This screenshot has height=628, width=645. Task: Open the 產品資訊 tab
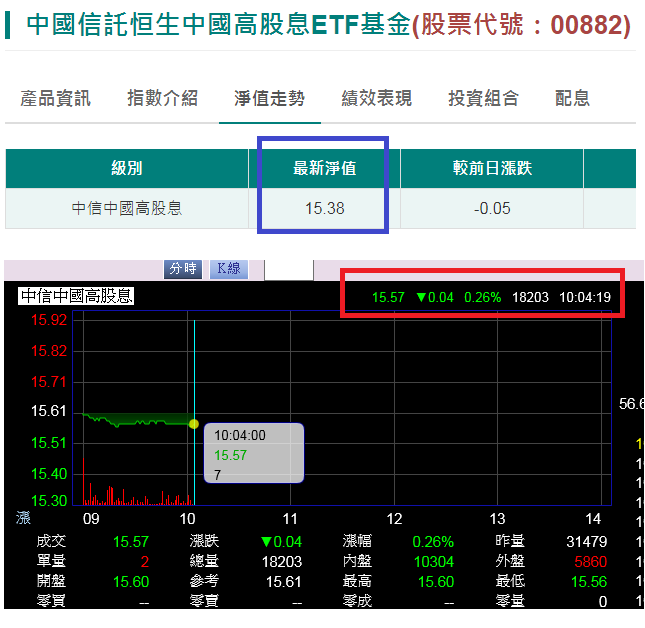click(56, 98)
